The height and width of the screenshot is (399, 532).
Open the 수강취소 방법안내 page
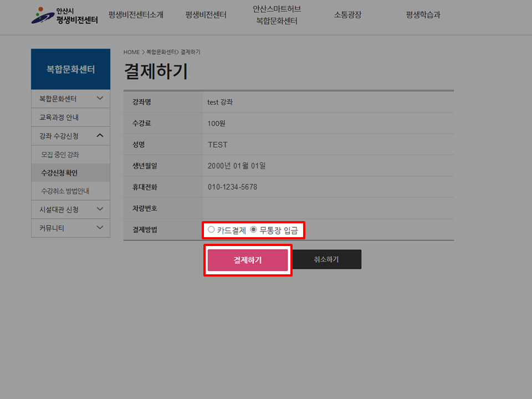pyautogui.click(x=70, y=191)
